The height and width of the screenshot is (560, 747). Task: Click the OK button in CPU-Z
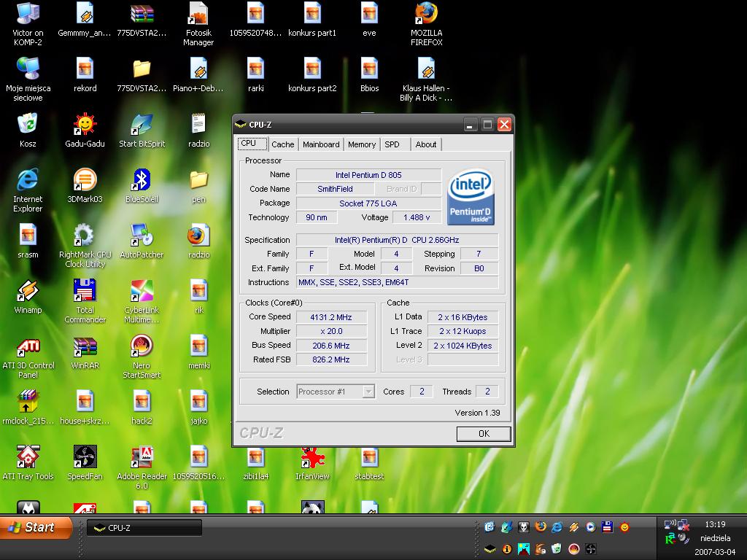[x=484, y=433]
